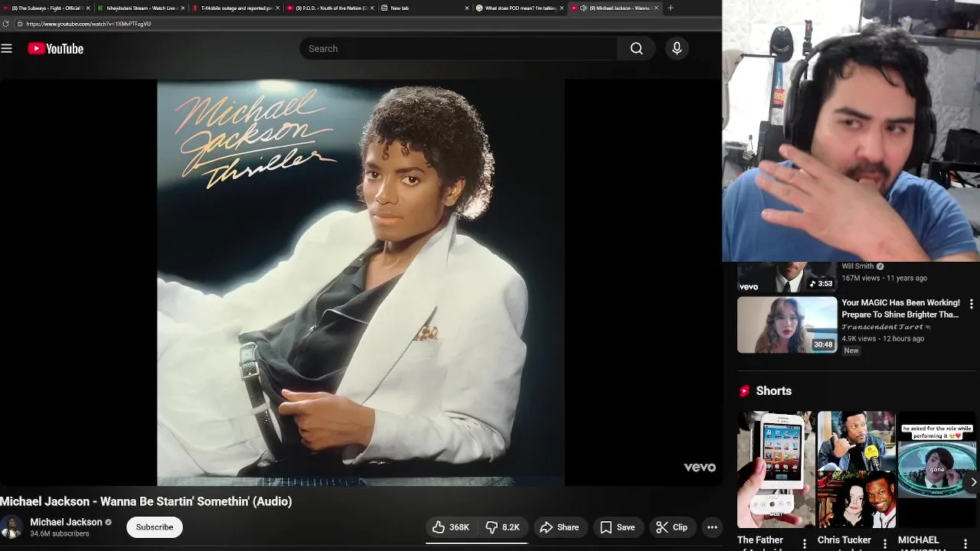Play the Will Smith vevo 3:53 video
Image resolution: width=980 pixels, height=551 pixels.
click(x=787, y=277)
